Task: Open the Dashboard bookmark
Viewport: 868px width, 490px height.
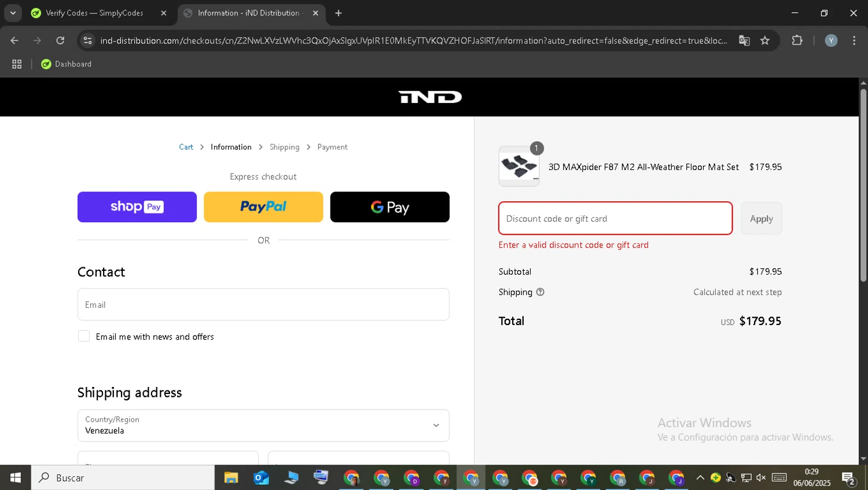Action: pyautogui.click(x=67, y=64)
